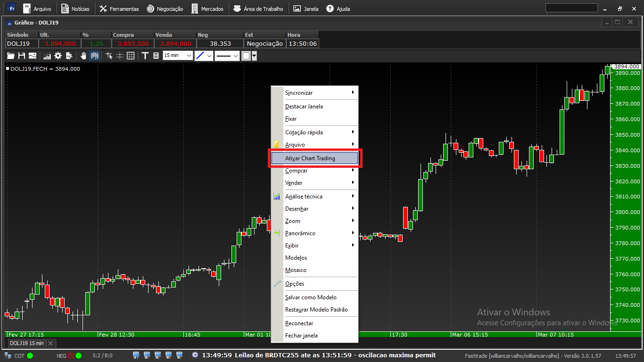Choose Fixar in the context menu
This screenshot has width=644, height=362.
tap(314, 119)
